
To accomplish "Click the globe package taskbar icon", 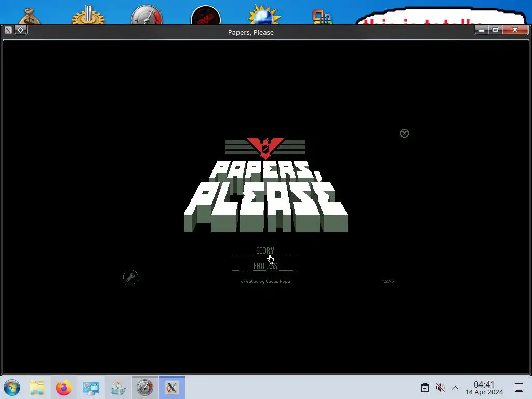I will coord(118,388).
